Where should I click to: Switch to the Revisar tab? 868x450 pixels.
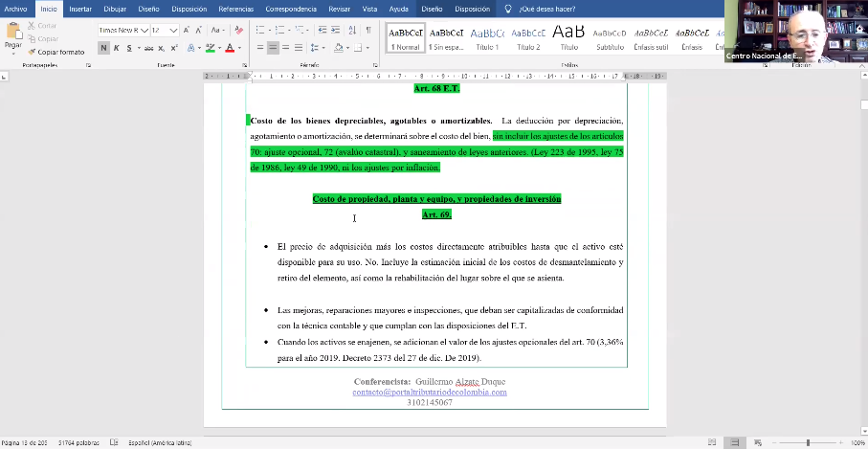click(x=339, y=9)
